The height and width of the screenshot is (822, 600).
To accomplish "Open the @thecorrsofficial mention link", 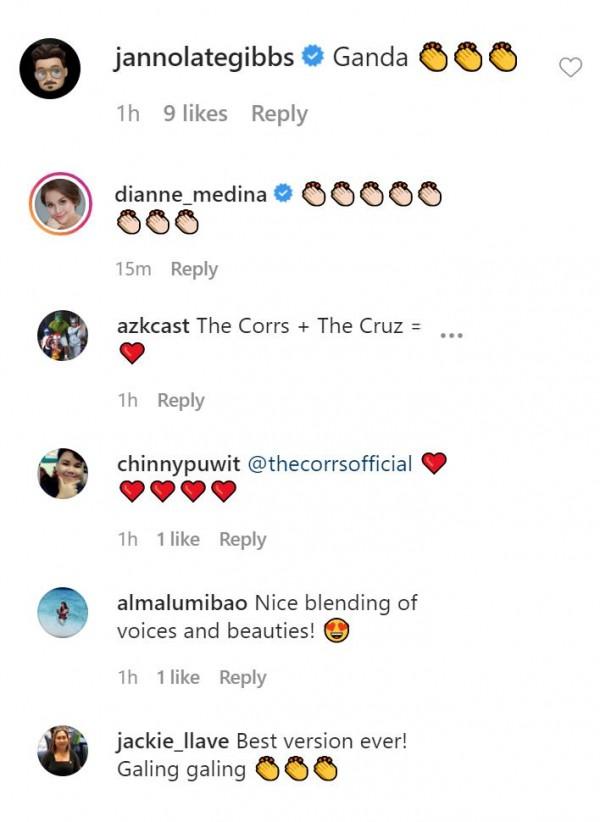I will click(x=330, y=464).
